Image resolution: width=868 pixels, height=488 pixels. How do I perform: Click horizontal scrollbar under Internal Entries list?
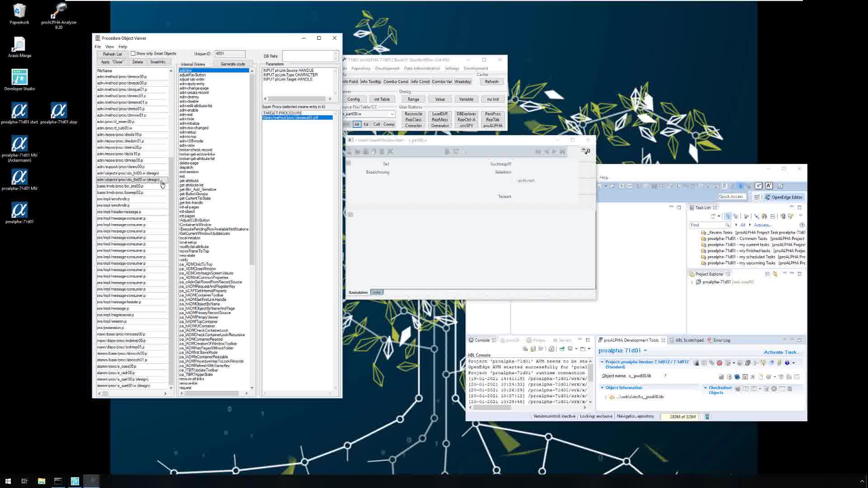pyautogui.click(x=214, y=394)
